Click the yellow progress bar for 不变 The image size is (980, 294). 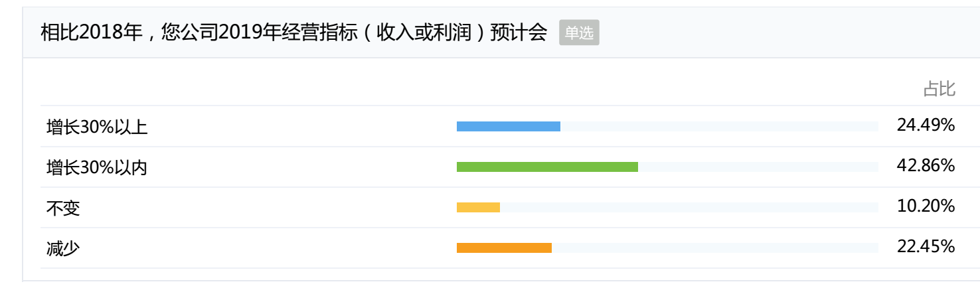[478, 208]
